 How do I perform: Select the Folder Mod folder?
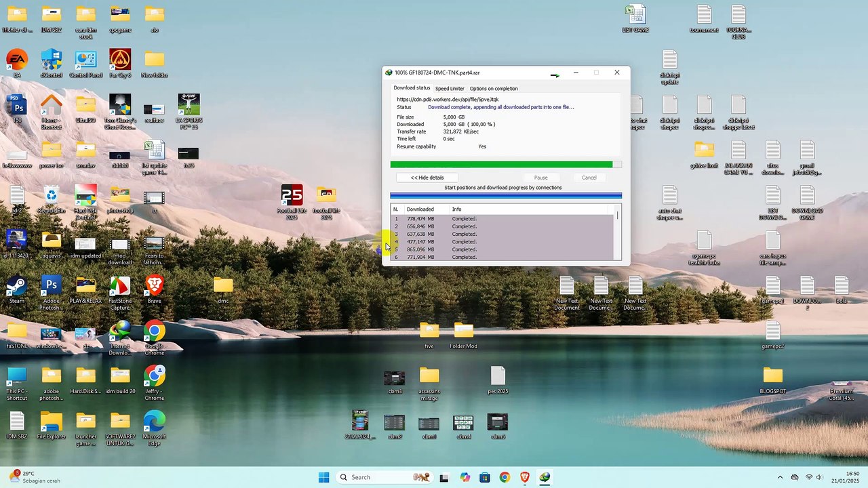[x=464, y=335]
